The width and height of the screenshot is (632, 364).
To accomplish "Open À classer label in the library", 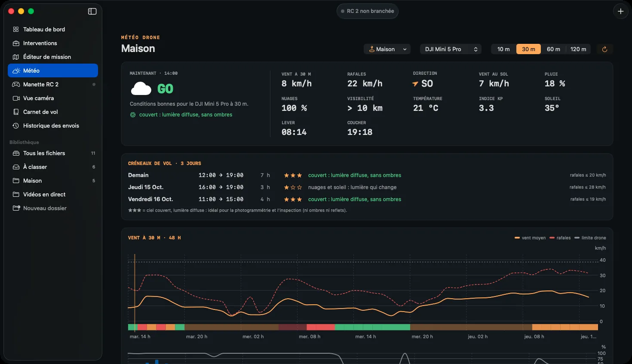I will point(35,167).
